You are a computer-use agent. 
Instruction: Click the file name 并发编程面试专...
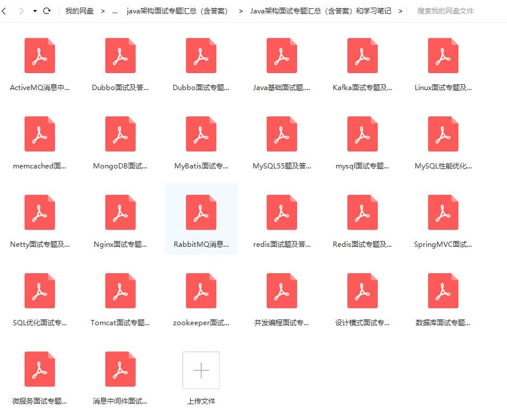coord(282,323)
